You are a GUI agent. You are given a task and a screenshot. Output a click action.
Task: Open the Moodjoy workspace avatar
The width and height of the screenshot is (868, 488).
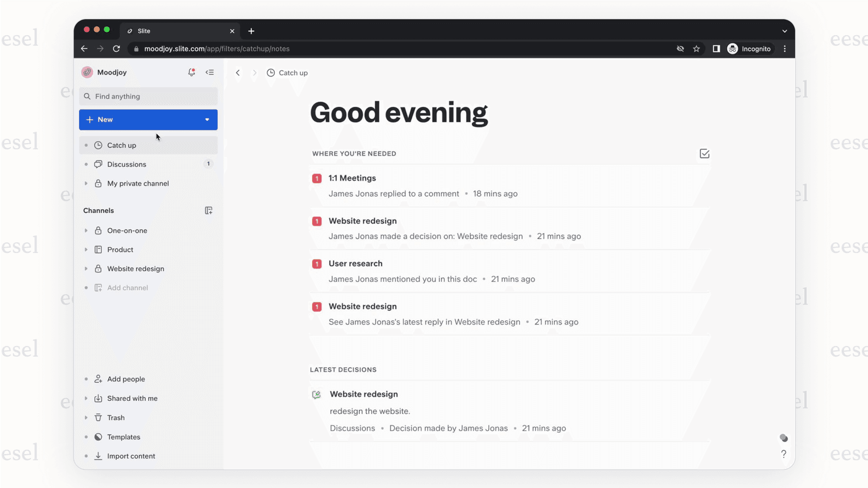87,72
